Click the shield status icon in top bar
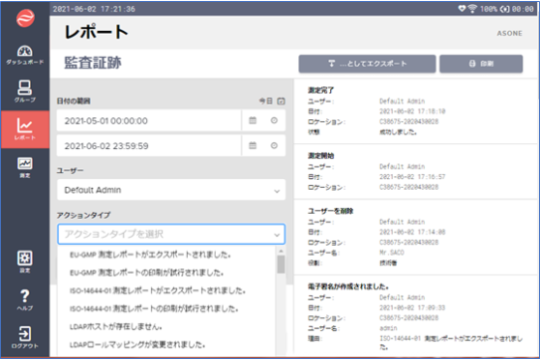Image resolution: width=540 pixels, height=360 pixels. tap(462, 9)
